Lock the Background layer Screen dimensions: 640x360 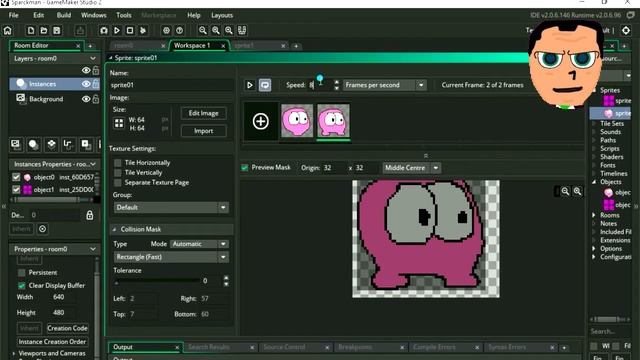(96, 99)
